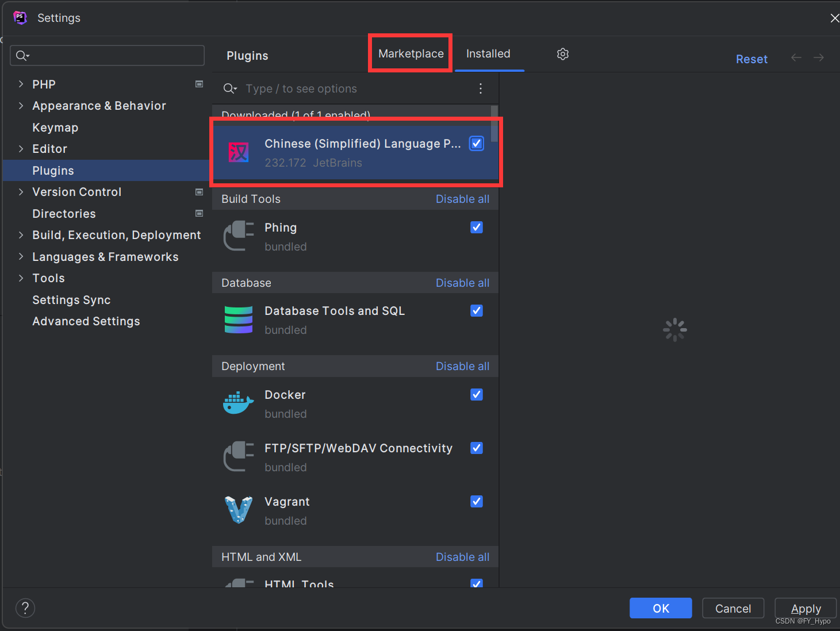Close the Settings dialog

[x=834, y=18]
